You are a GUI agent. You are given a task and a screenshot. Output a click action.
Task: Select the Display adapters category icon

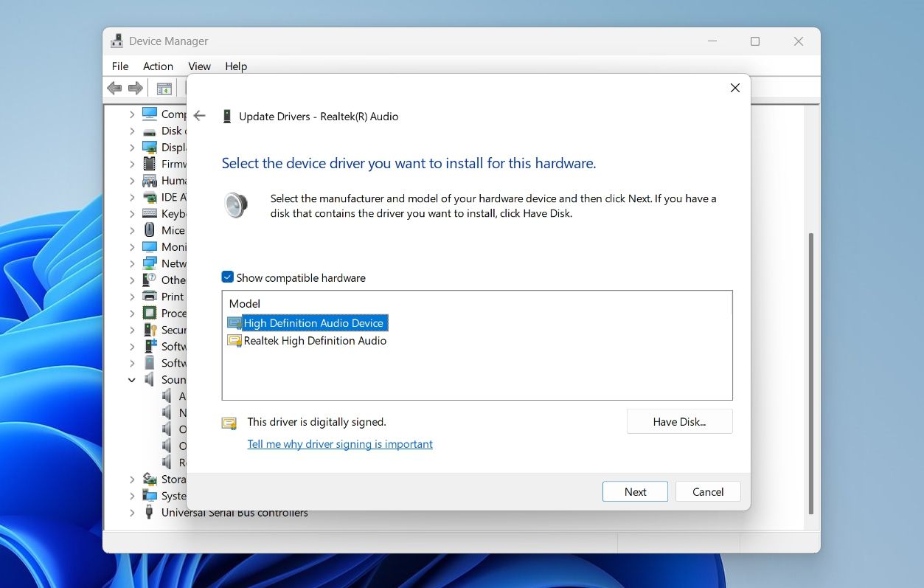(150, 147)
